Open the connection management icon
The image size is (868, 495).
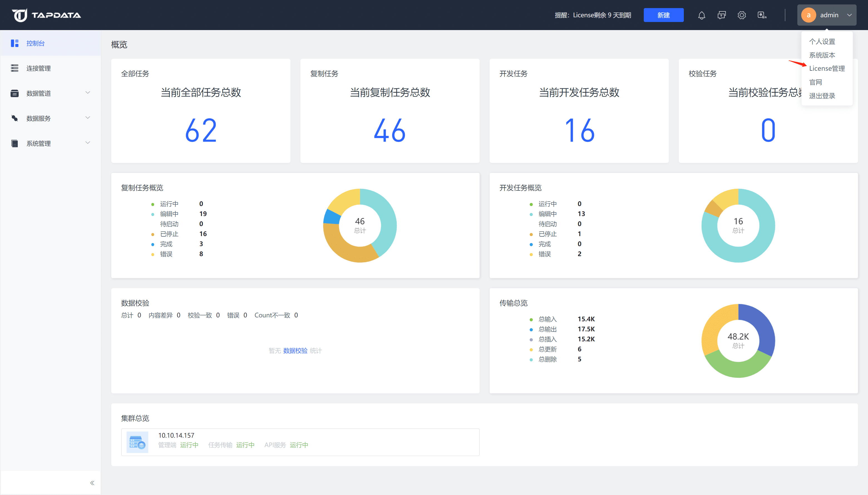(x=15, y=68)
